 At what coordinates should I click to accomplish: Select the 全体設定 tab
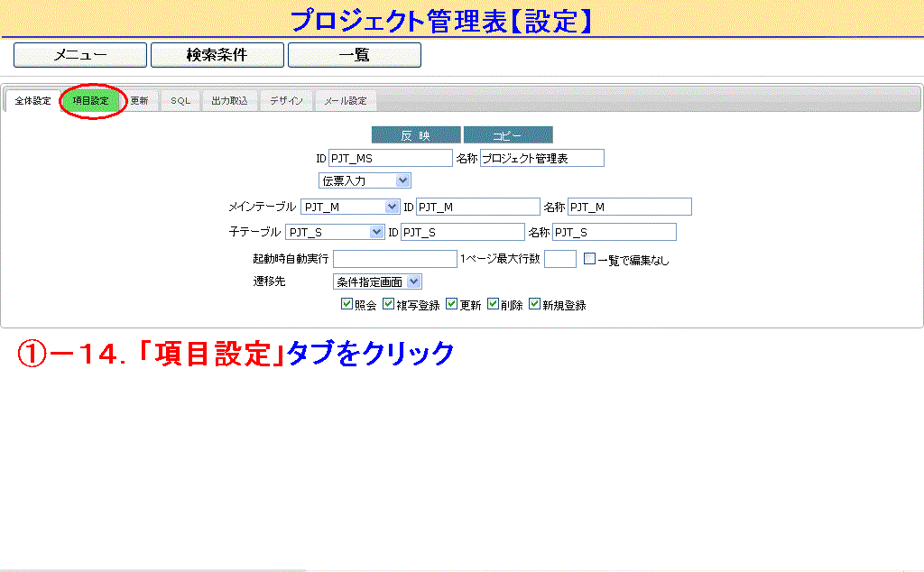pyautogui.click(x=33, y=101)
